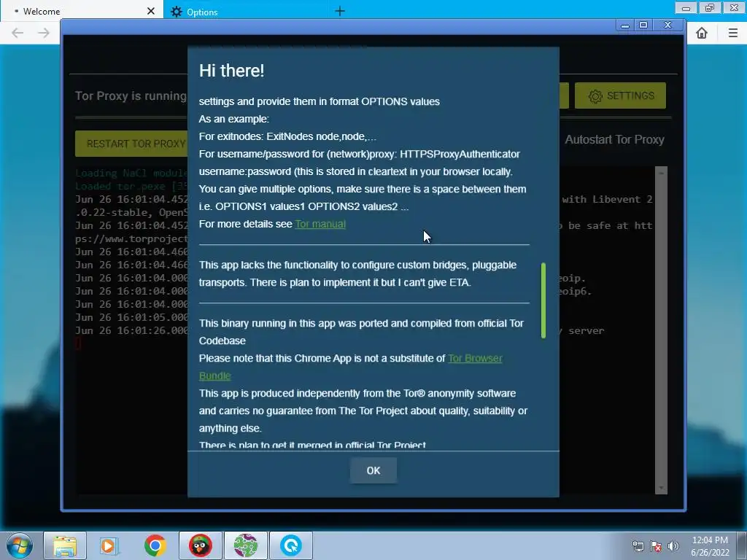
Task: Click the green scrollbar thumb in dialog
Action: tap(543, 300)
